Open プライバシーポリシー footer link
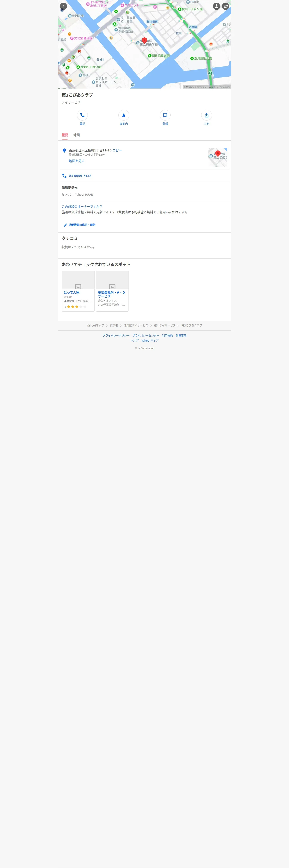Viewport: 289px width, 868px height. (x=116, y=336)
